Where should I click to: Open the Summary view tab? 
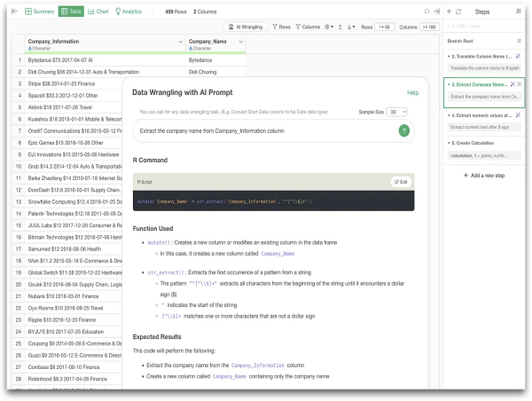click(39, 12)
